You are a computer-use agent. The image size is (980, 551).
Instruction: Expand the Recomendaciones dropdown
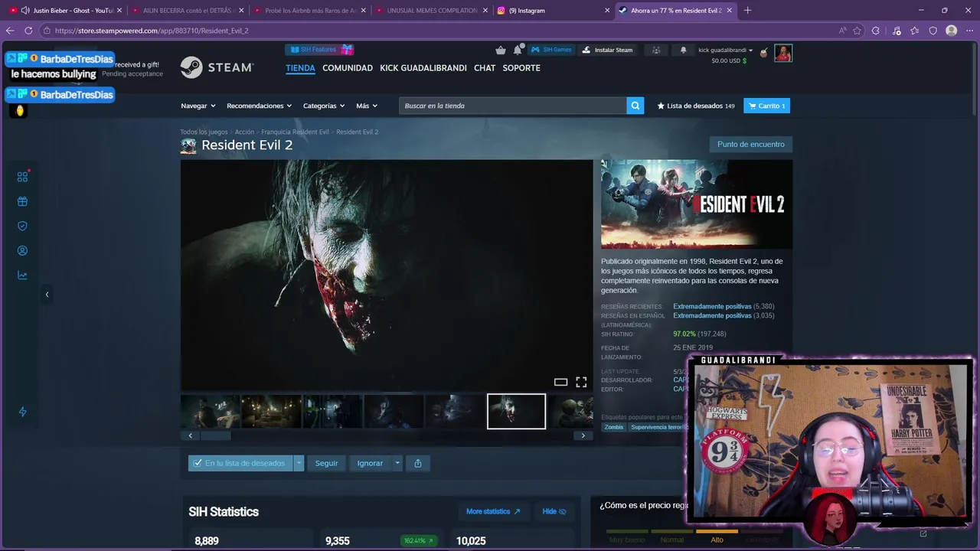260,106
